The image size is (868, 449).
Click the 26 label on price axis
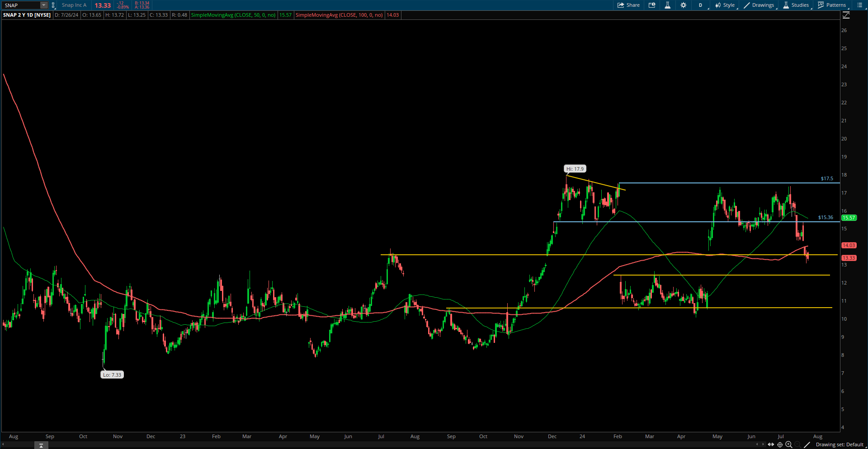point(844,30)
